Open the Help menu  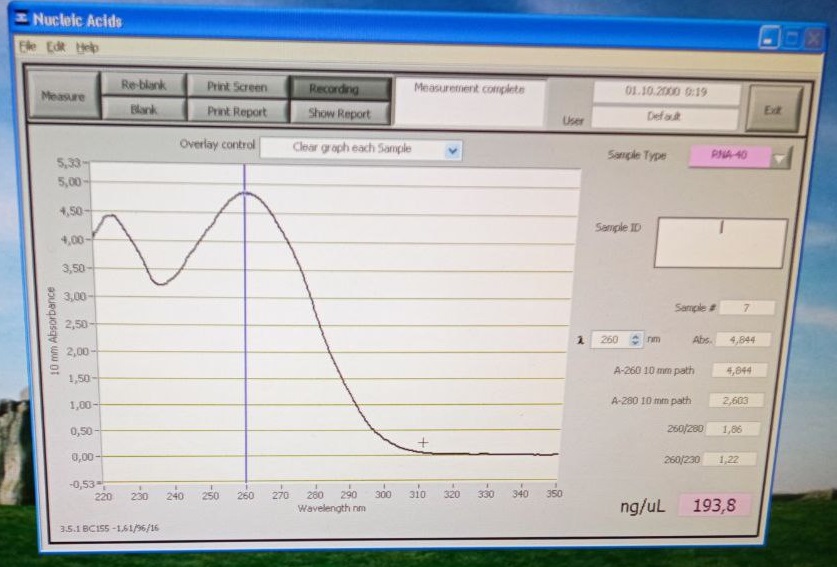(x=88, y=47)
